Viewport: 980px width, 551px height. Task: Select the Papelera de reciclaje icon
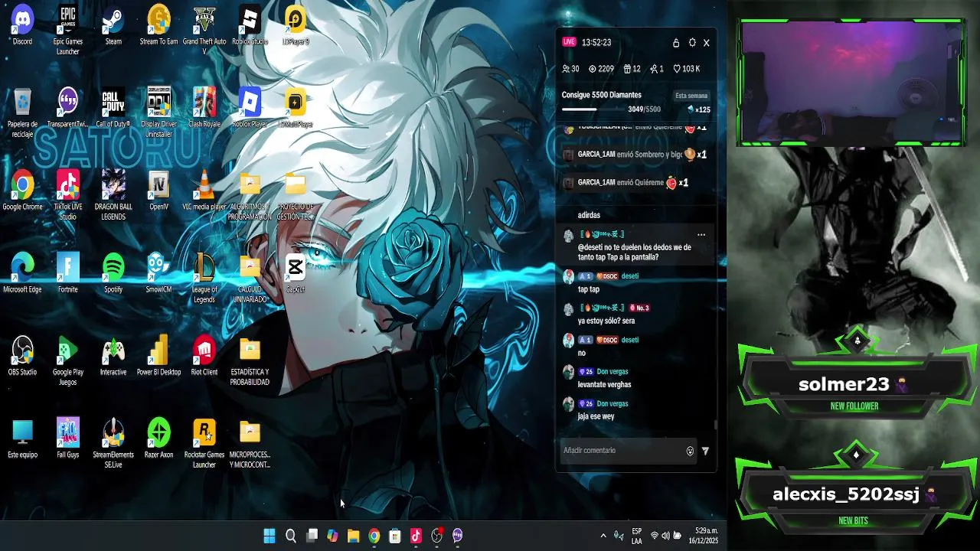click(x=22, y=112)
